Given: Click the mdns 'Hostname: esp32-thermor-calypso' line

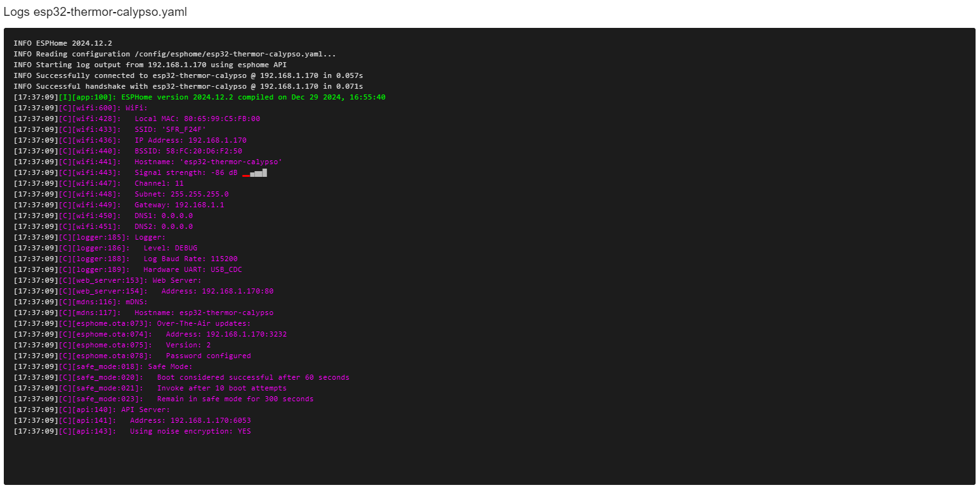Looking at the screenshot, I should [x=143, y=313].
